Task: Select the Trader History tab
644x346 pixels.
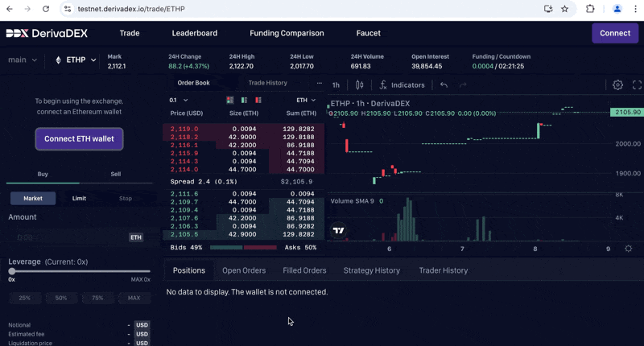Action: (x=444, y=270)
